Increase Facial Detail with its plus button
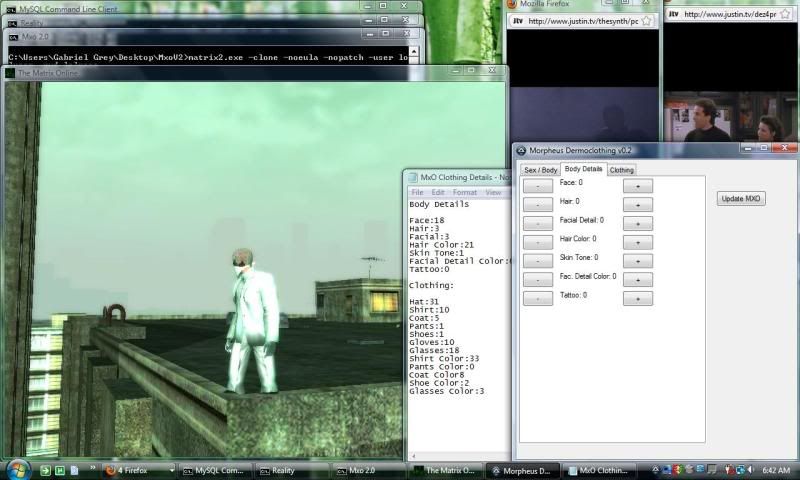800x480 pixels. click(638, 223)
